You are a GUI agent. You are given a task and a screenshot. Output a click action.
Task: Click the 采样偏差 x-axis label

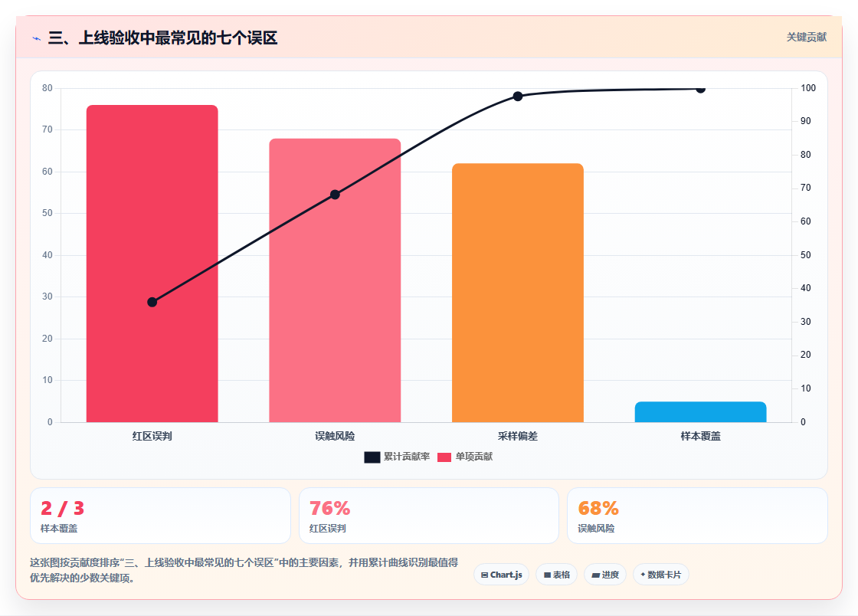518,436
